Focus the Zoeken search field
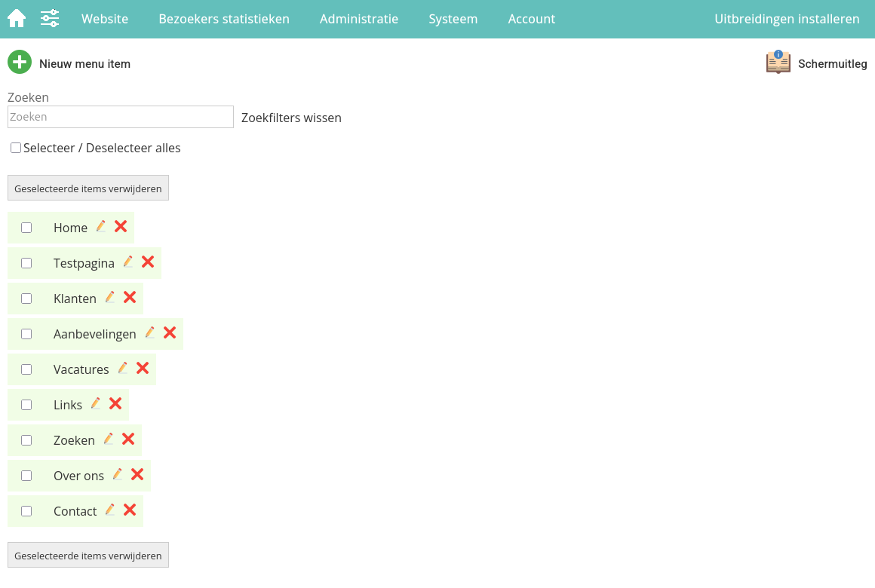Image resolution: width=875 pixels, height=588 pixels. (x=121, y=117)
